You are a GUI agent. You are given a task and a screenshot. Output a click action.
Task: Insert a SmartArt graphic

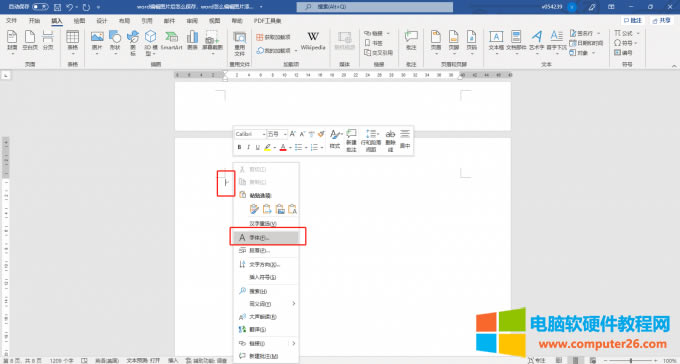[171, 40]
